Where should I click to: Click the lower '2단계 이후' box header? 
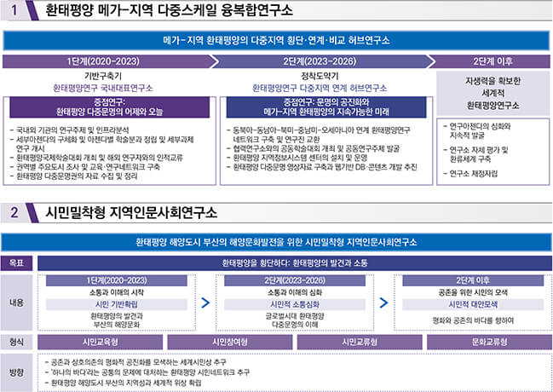coord(473,281)
